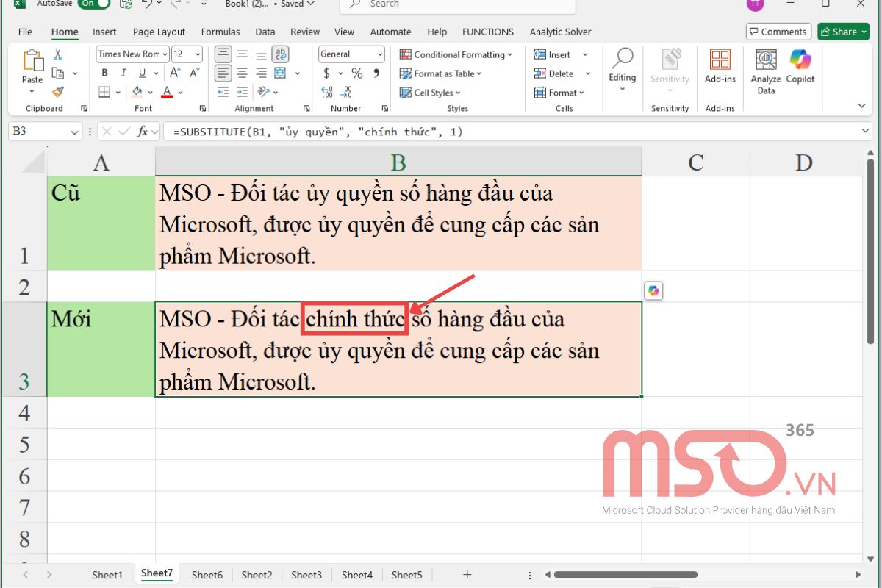This screenshot has width=882, height=588.
Task: Open the File menu
Action: [25, 32]
